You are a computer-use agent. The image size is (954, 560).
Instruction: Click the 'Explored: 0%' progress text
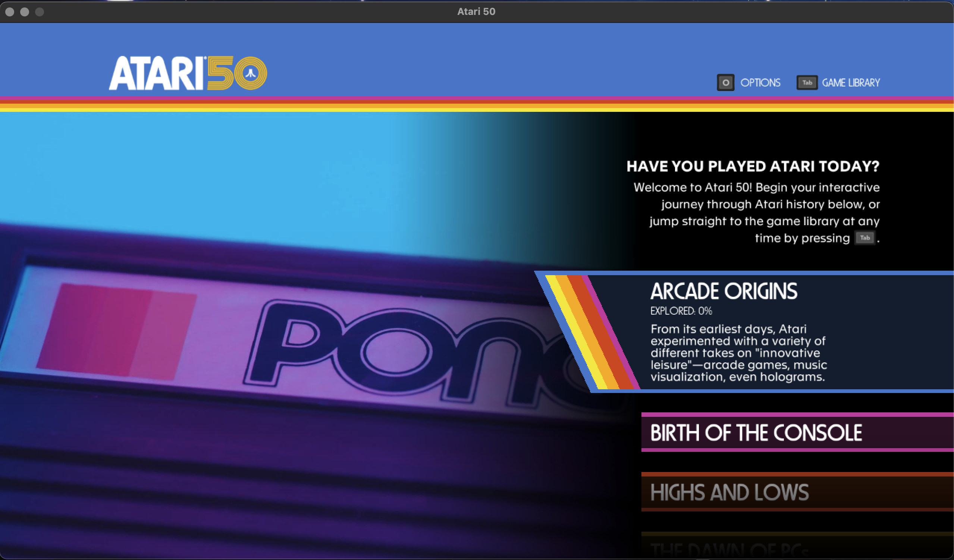[x=681, y=311]
